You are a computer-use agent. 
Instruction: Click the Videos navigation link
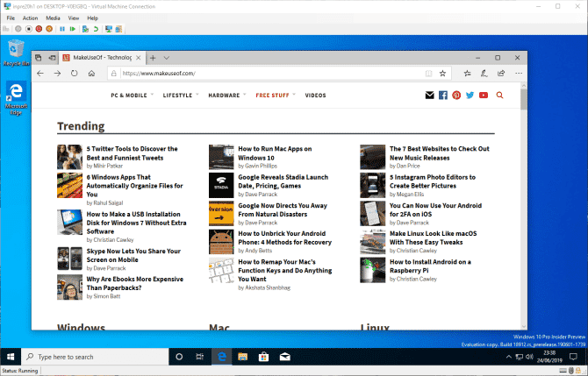point(315,95)
